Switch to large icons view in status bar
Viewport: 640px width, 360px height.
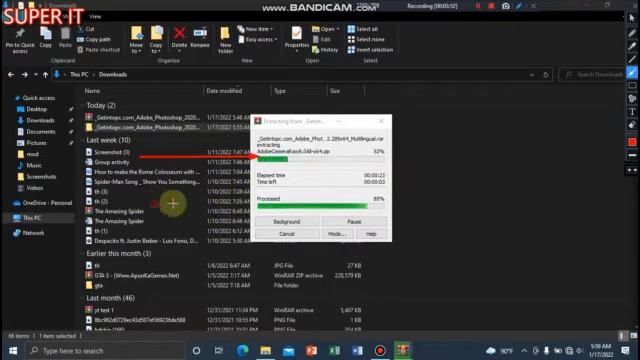(x=633, y=336)
